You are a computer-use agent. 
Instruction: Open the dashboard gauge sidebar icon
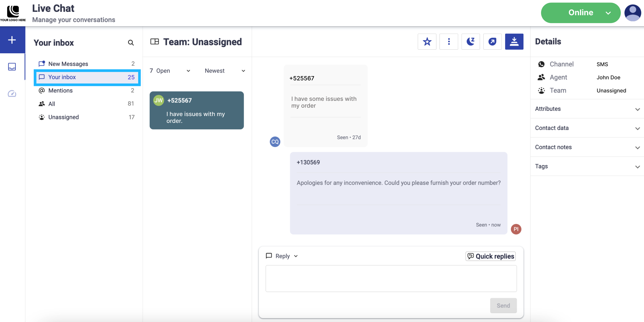12,94
